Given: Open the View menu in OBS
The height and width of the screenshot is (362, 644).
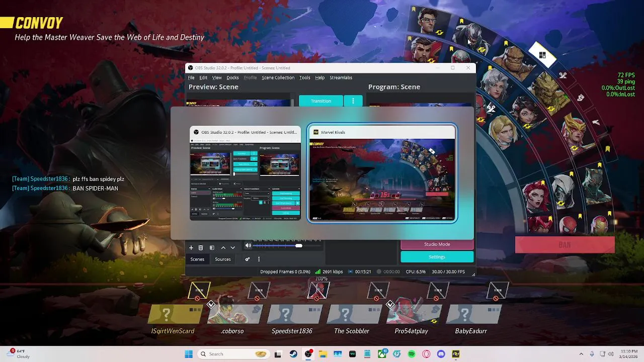Looking at the screenshot, I should tap(217, 77).
